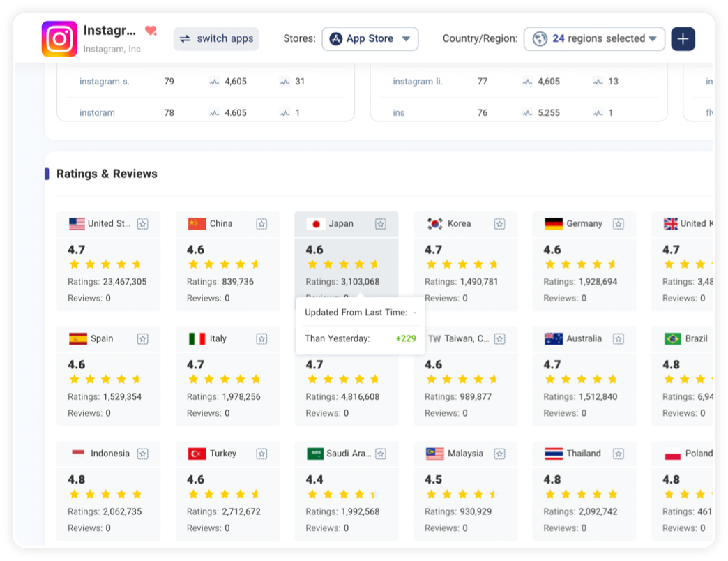Click the Instagram, Inc. developer name
Image resolution: width=728 pixels, height=561 pixels.
[113, 49]
